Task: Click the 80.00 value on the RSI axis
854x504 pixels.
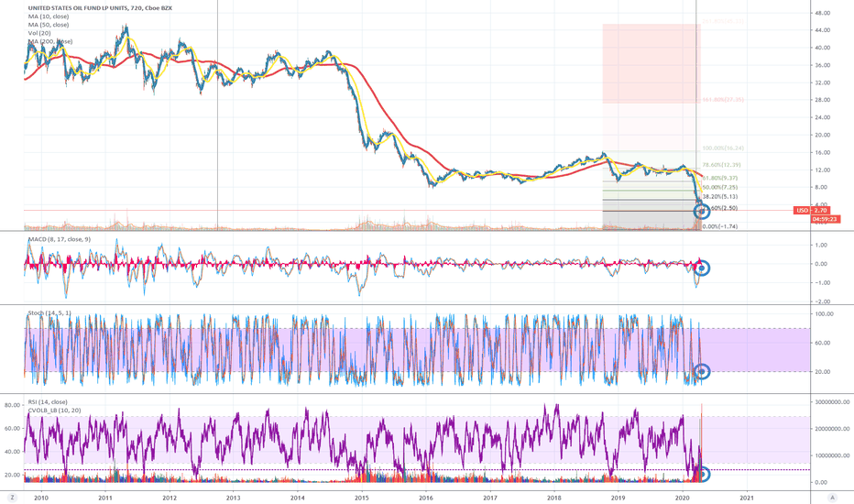Action: click(12, 405)
